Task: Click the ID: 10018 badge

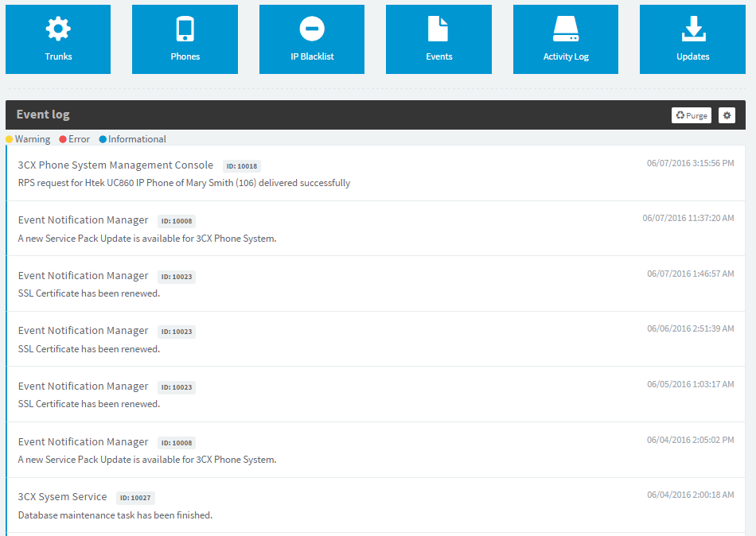Action: [242, 166]
